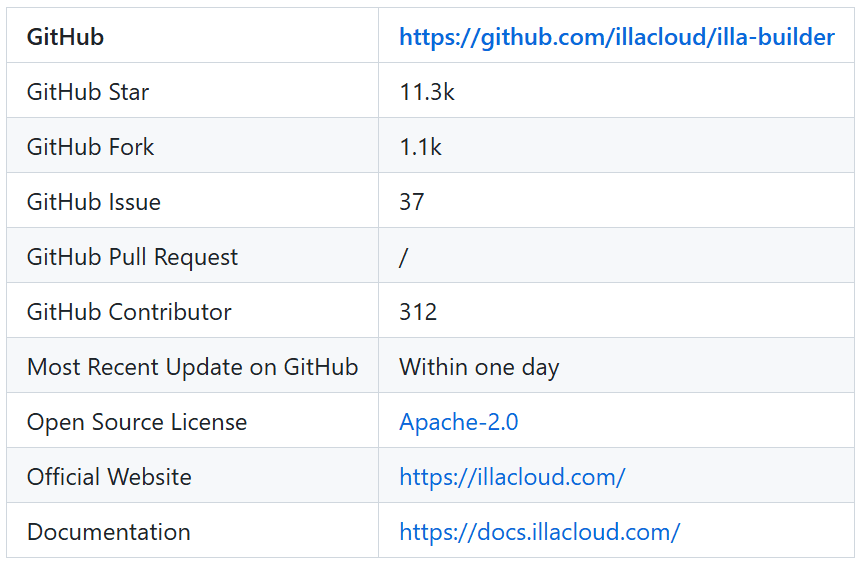Select the 1.1k fork count value
860x564 pixels.
(x=420, y=147)
